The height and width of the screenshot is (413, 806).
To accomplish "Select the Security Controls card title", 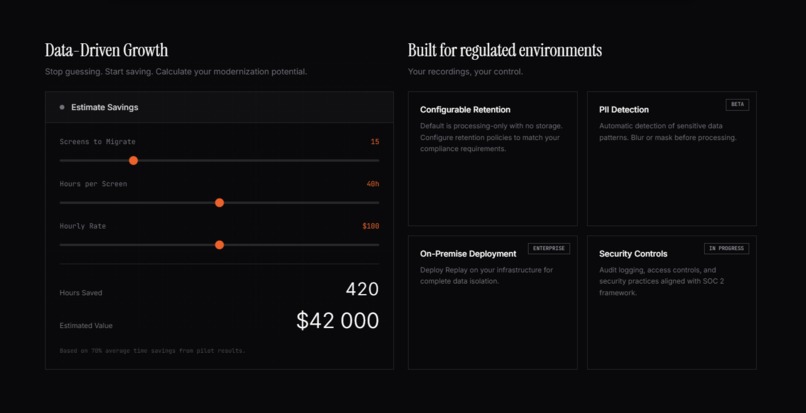I will [x=633, y=254].
